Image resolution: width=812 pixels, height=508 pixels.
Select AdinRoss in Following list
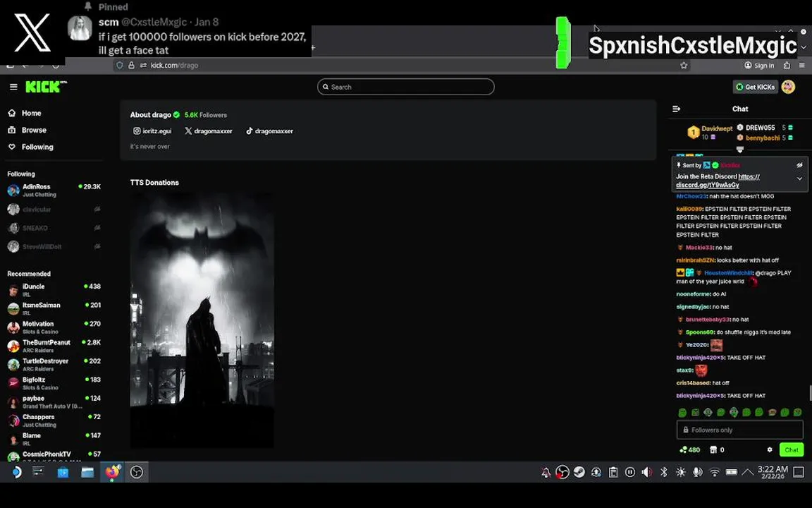54,190
